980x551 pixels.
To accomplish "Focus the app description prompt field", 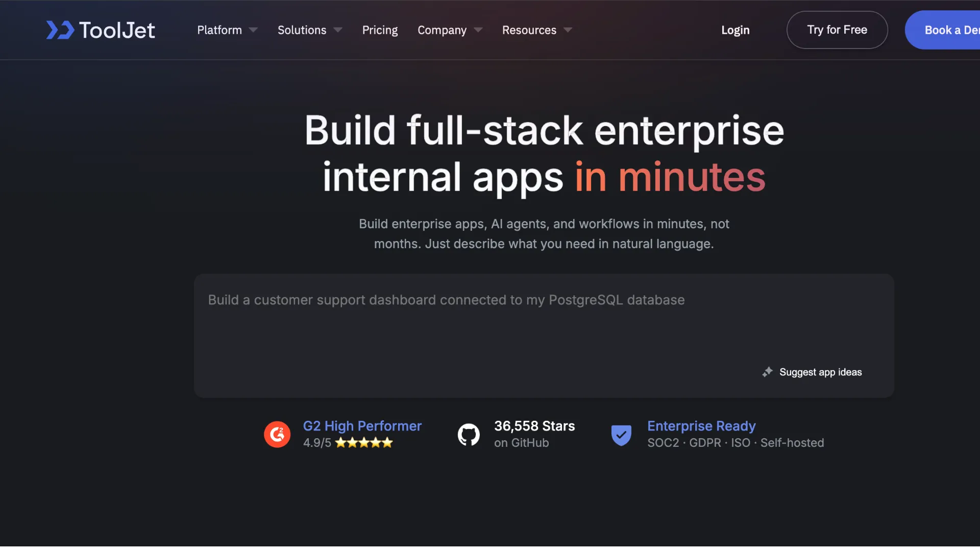I will tap(544, 336).
